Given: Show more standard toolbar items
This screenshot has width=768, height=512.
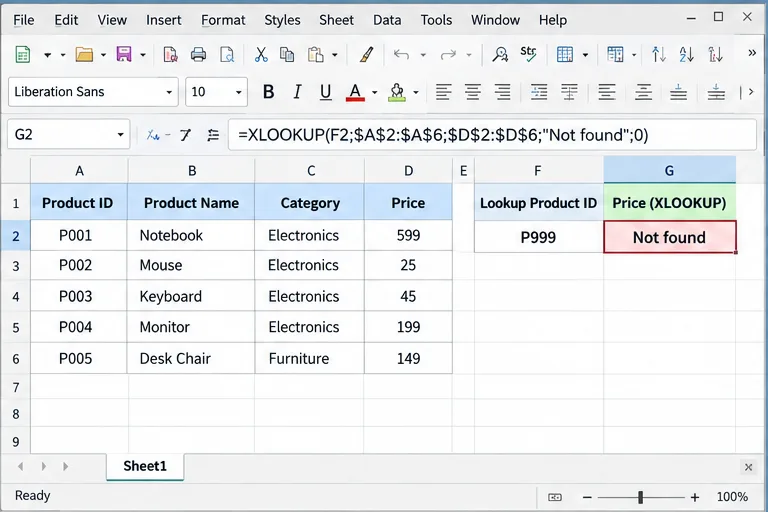Looking at the screenshot, I should pyautogui.click(x=752, y=53).
